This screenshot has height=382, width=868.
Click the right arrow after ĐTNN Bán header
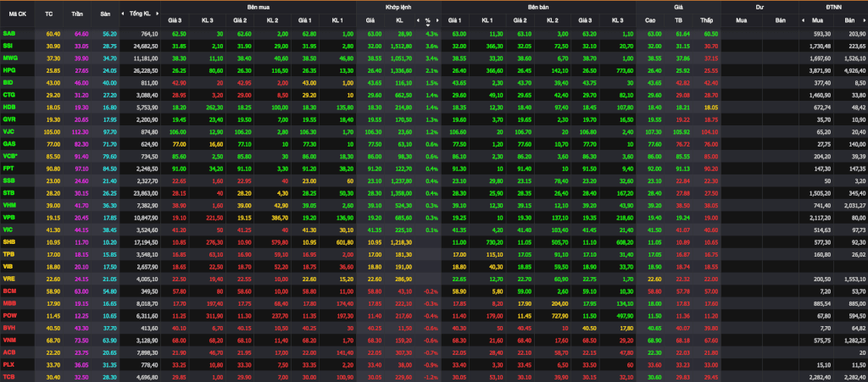pyautogui.click(x=864, y=19)
